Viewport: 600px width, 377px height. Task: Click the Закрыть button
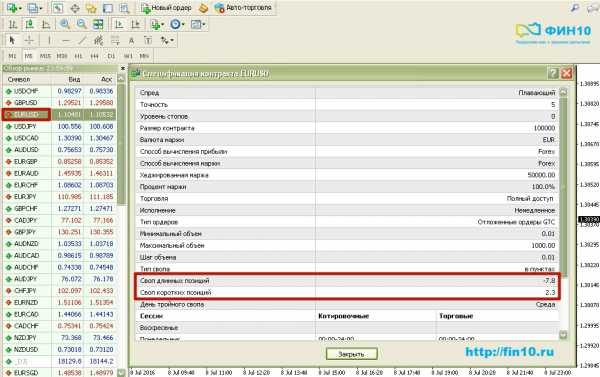coord(352,354)
